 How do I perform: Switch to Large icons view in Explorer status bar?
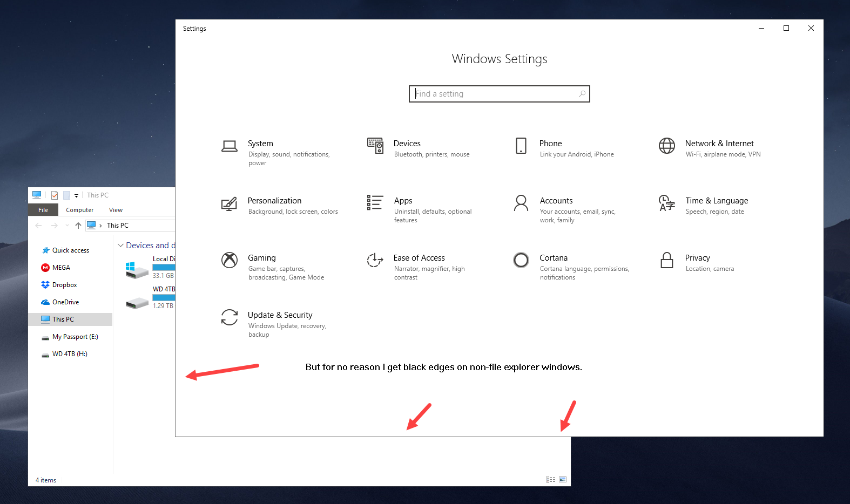563,479
